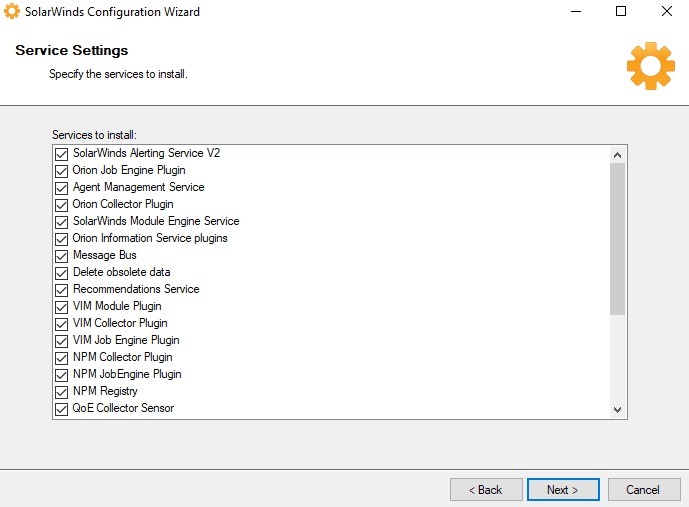Uncheck Orion Information Service plugins

61,239
